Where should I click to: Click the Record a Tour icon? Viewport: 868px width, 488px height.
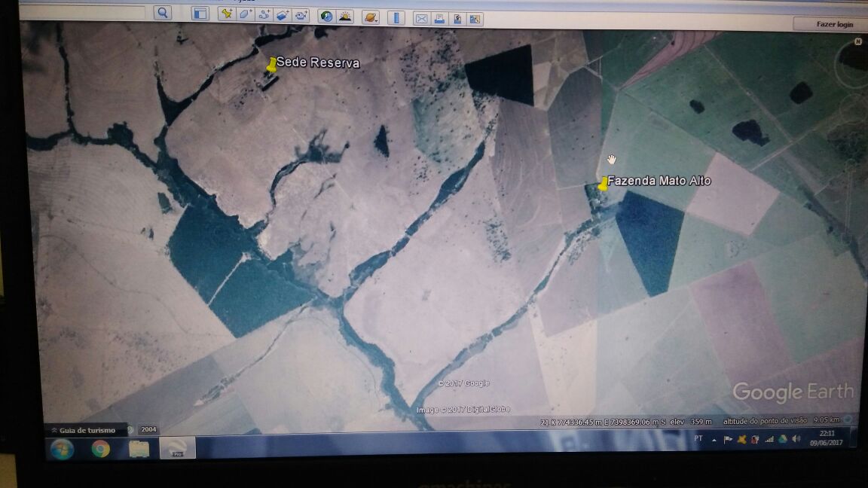point(301,16)
